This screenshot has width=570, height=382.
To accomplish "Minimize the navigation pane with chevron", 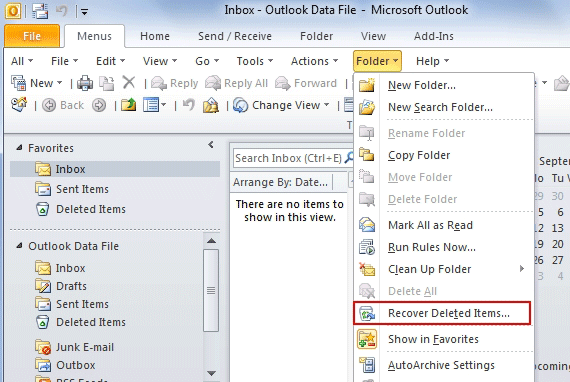I will (211, 145).
